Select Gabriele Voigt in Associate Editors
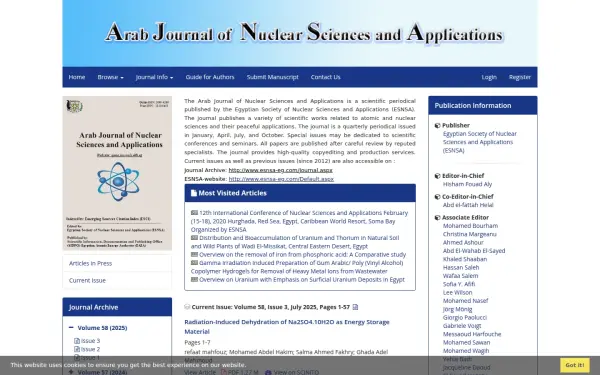 coord(462,326)
